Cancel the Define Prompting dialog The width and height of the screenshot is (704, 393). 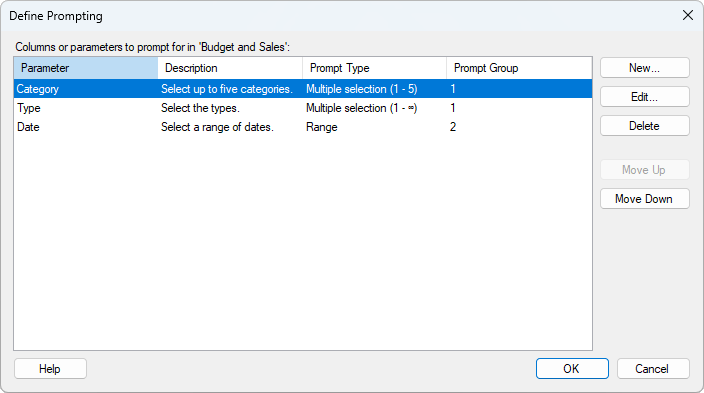(x=653, y=369)
